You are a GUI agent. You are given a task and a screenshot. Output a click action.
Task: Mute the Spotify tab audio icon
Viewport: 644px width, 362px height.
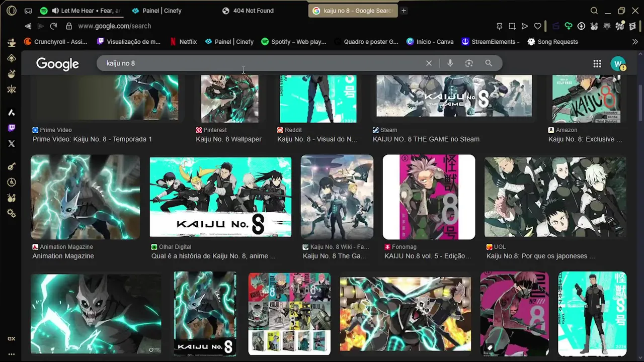pyautogui.click(x=55, y=11)
